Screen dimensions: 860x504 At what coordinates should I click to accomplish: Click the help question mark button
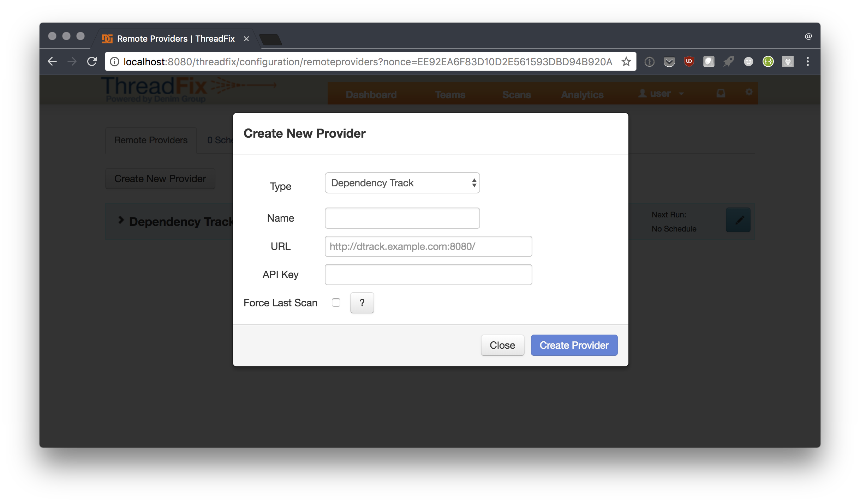pyautogui.click(x=363, y=302)
